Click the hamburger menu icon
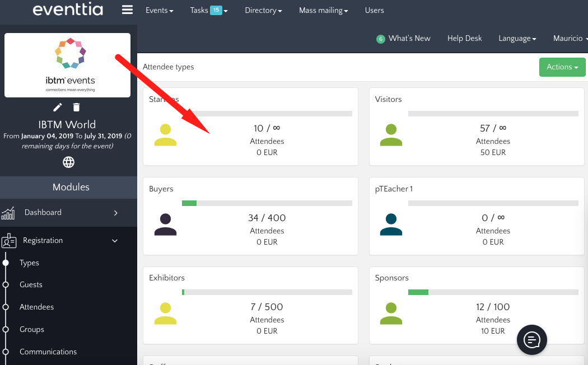588x365 pixels. tap(127, 10)
